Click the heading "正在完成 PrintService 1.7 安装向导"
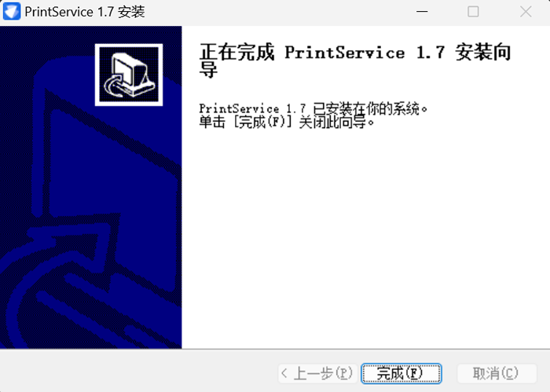Image resolution: width=550 pixels, height=392 pixels. pyautogui.click(x=355, y=60)
